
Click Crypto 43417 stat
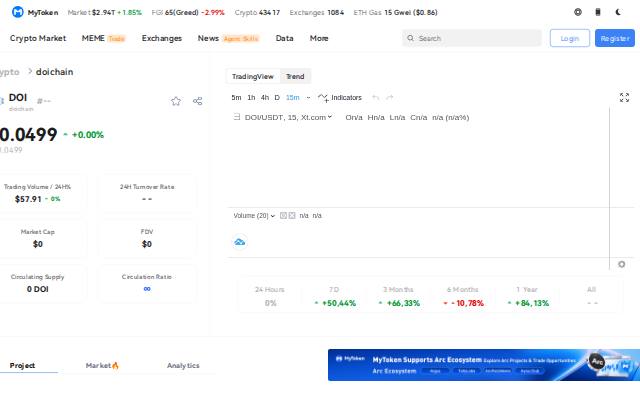click(257, 12)
